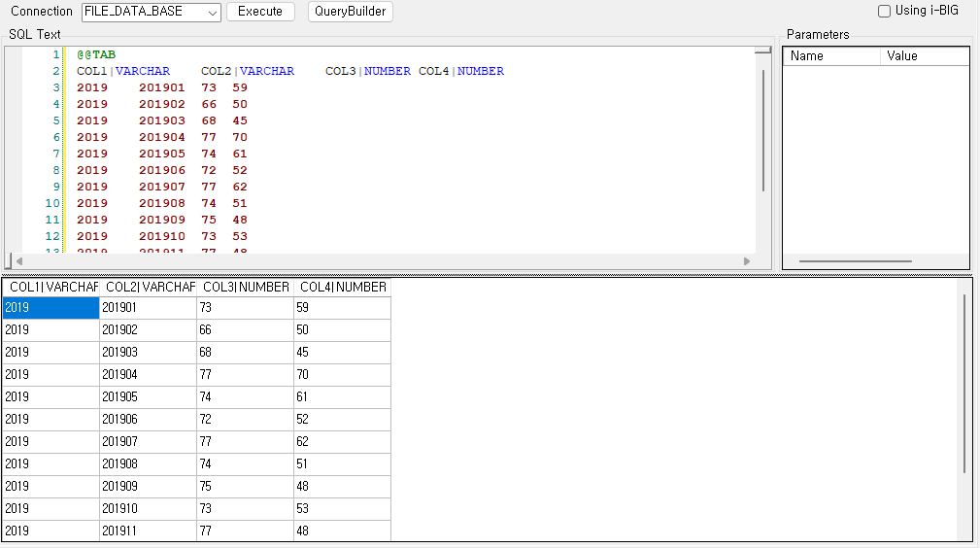
Task: Click the COL4|NUMBER result column header
Action: (342, 288)
